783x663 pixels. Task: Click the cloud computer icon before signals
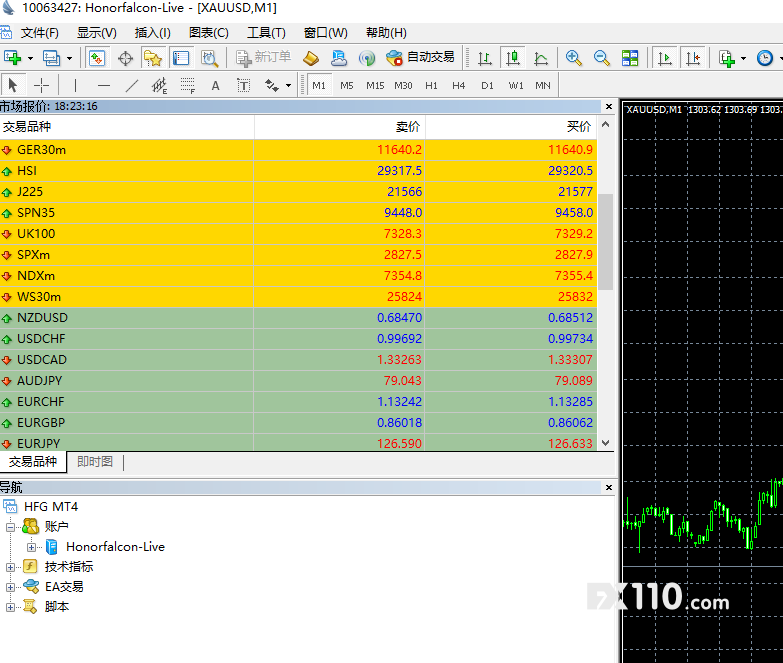point(339,58)
